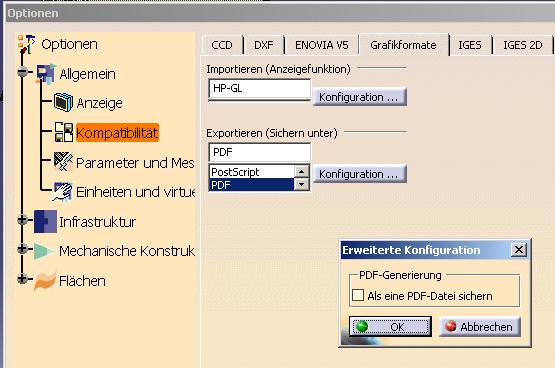
Task: Open Konfiguration for HP-GL import
Action: click(359, 97)
